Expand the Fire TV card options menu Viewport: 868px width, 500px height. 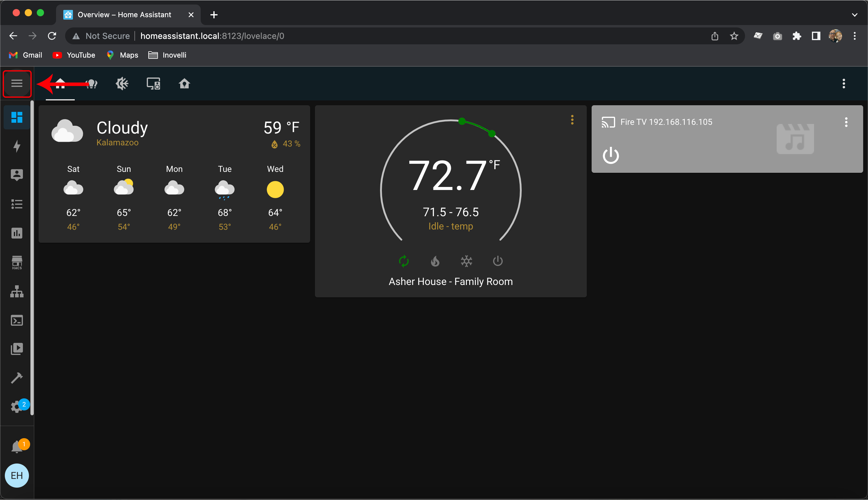point(847,122)
